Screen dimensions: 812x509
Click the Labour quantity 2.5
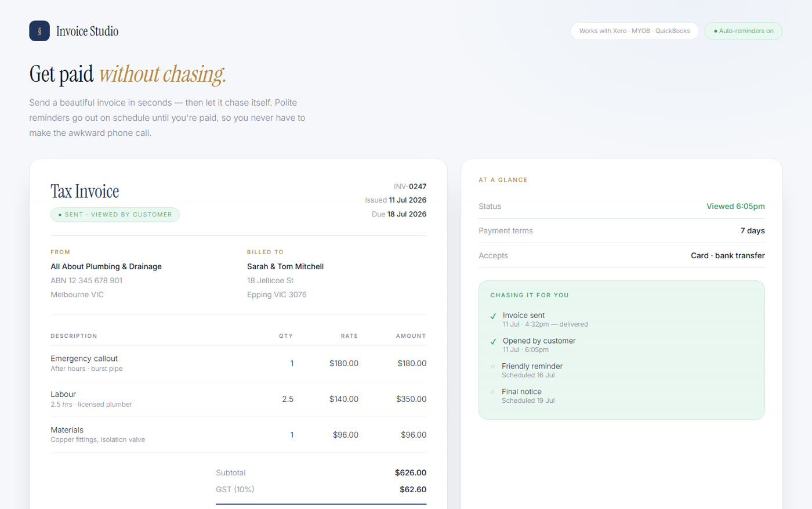click(288, 399)
